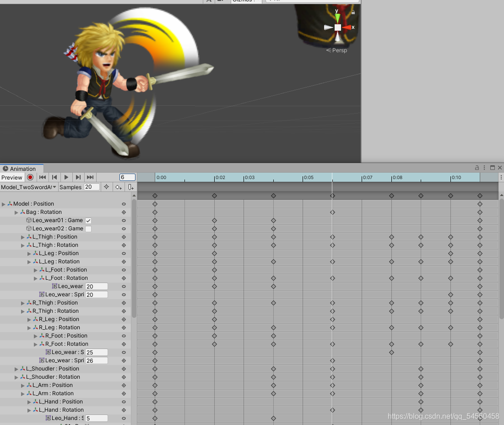
Task: Select L_Arm : Rotation property row
Action: click(x=65, y=393)
